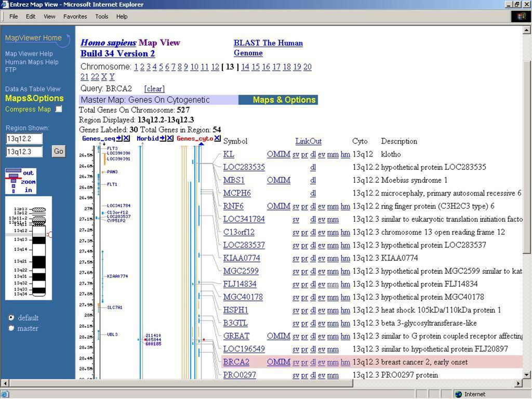Remove the Morbid map using its X icon
The width and height of the screenshot is (532, 399).
[170, 138]
